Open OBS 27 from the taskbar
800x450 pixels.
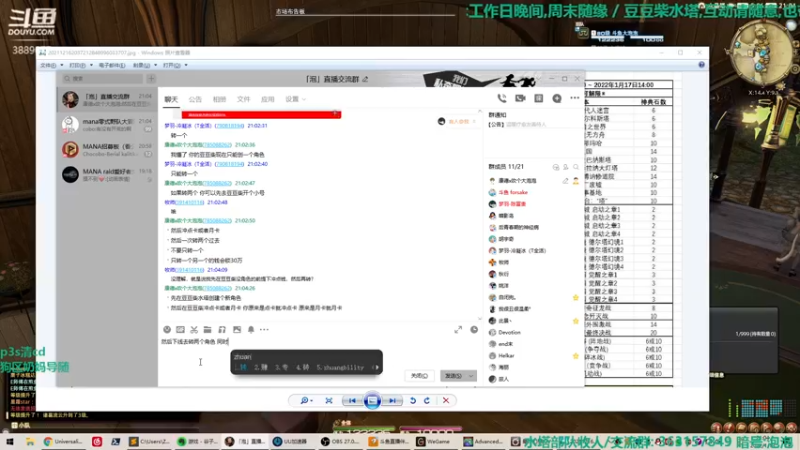[x=340, y=442]
